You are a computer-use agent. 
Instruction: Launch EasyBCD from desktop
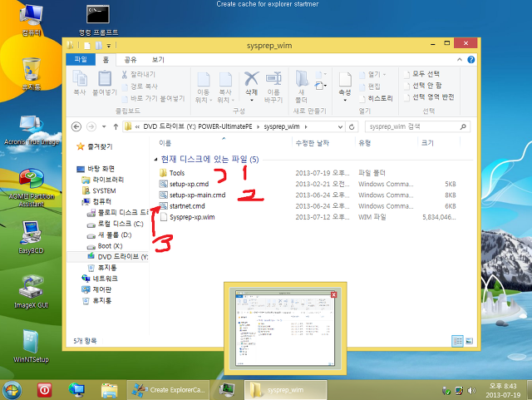[x=32, y=237]
